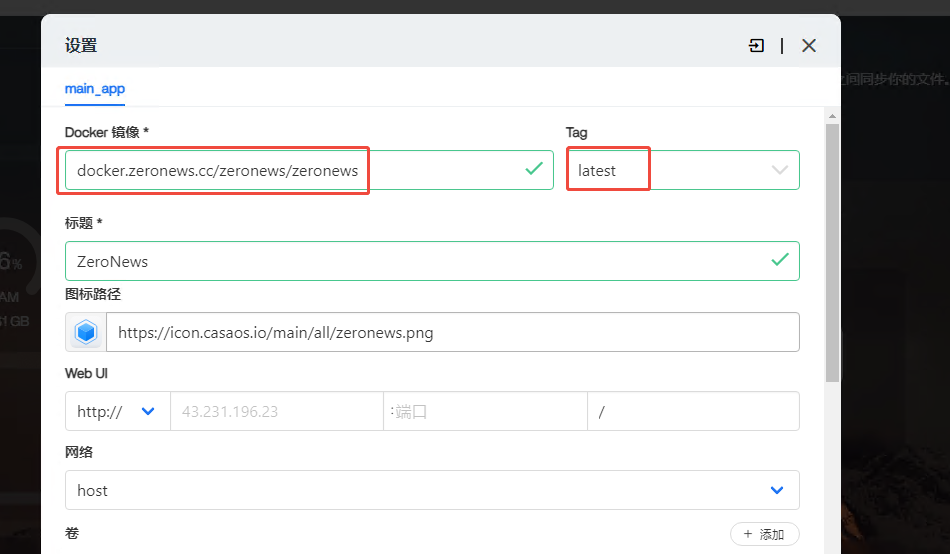The width and height of the screenshot is (950, 554).
Task: Open the Tag dropdown showing latest
Action: point(683,170)
